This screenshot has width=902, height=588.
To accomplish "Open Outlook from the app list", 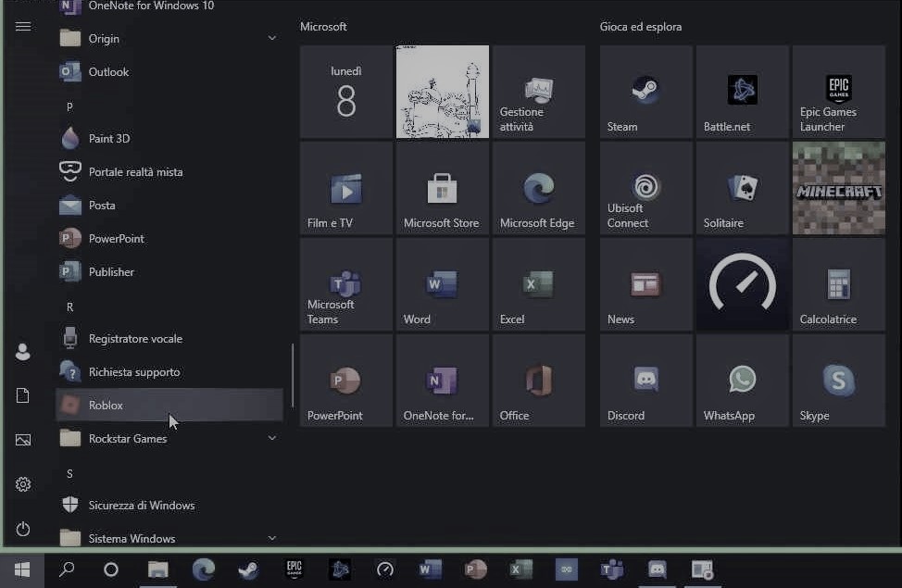I will pos(169,72).
